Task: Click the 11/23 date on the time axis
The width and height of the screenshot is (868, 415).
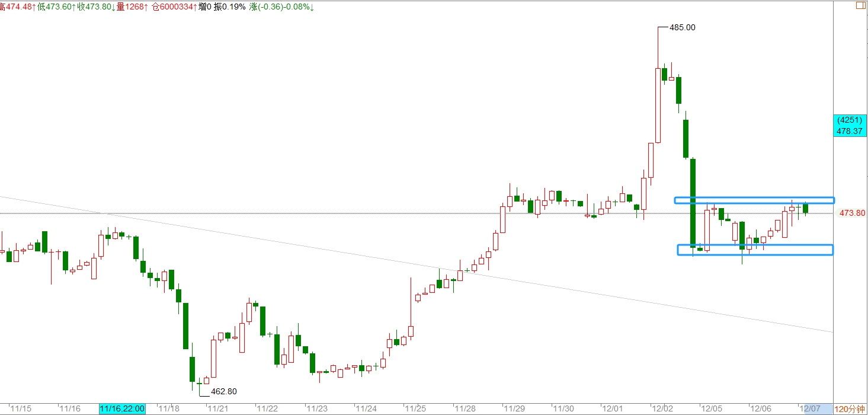Action: coord(317,408)
